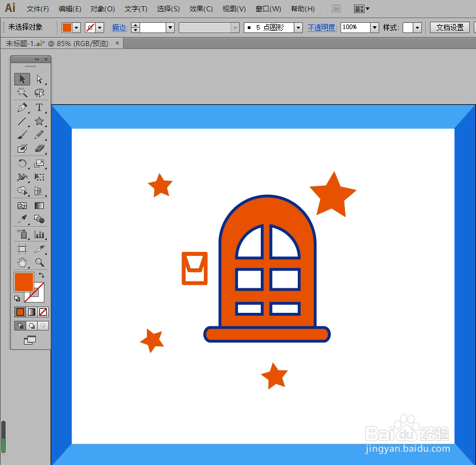Choose the Magic Wand tool

click(22, 93)
